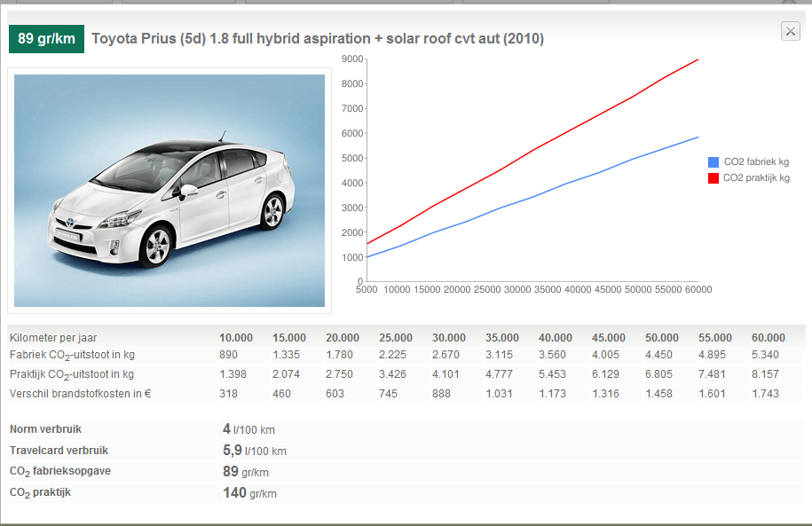Click the 'CO2 fabriek kg' legend label
The image size is (812, 526).
tap(756, 162)
